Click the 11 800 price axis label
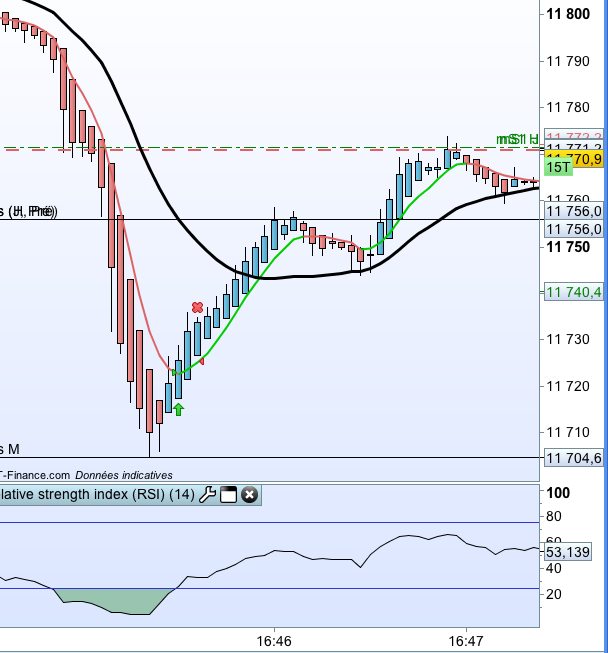 568,14
